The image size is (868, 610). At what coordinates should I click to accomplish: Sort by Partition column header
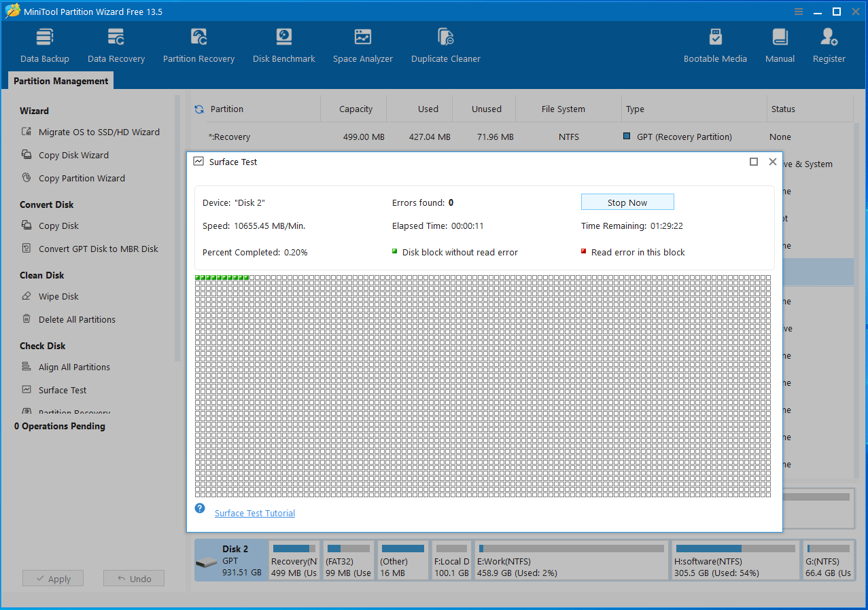[227, 109]
